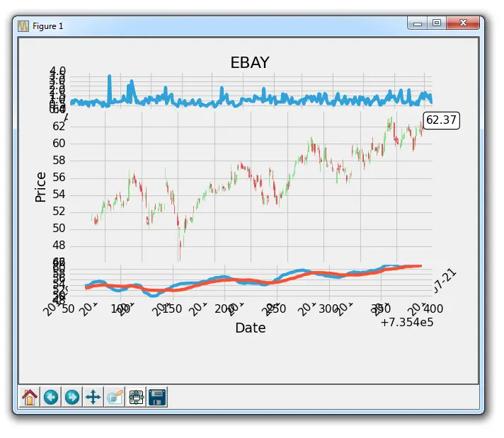Screen dimensions: 504x438
Task: Go back to previous view arrow
Action: pyautogui.click(x=51, y=397)
